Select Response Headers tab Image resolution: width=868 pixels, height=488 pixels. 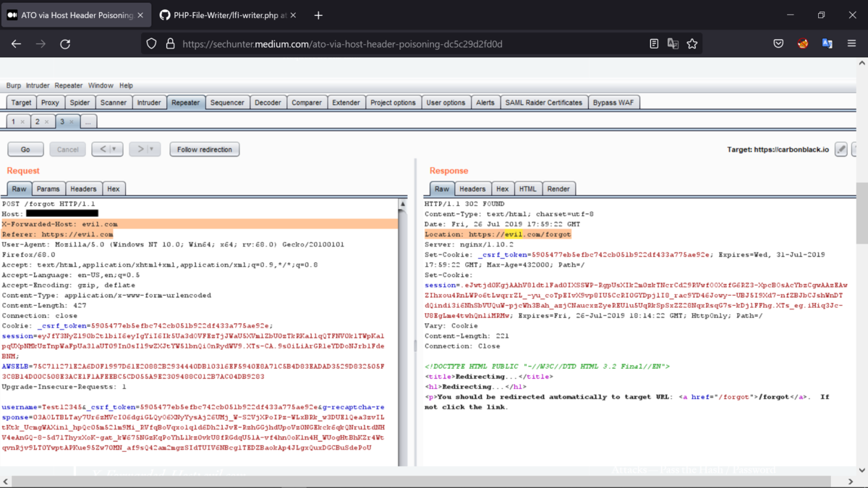pyautogui.click(x=472, y=189)
